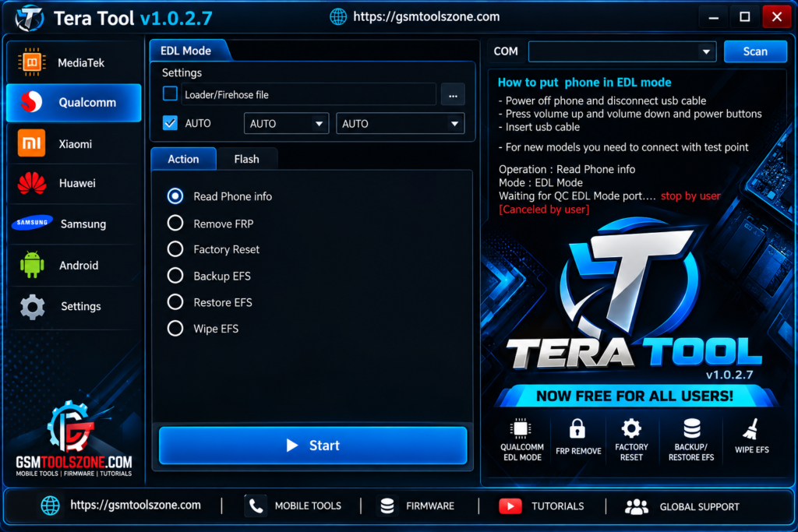Viewport: 798px width, 532px height.
Task: Open gsmtoolszone.com link in footer
Action: 136,505
